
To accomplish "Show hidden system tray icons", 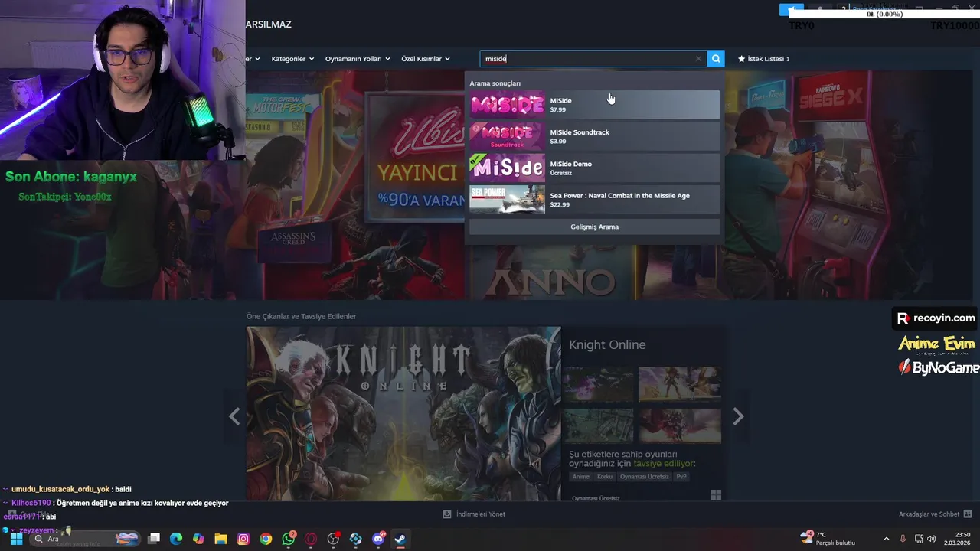I will [x=887, y=539].
